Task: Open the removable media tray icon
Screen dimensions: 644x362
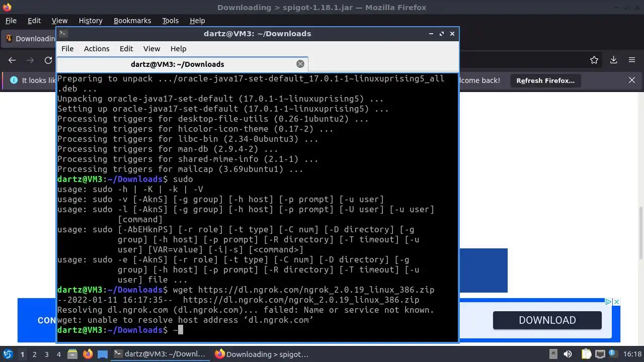Action: (x=553, y=354)
